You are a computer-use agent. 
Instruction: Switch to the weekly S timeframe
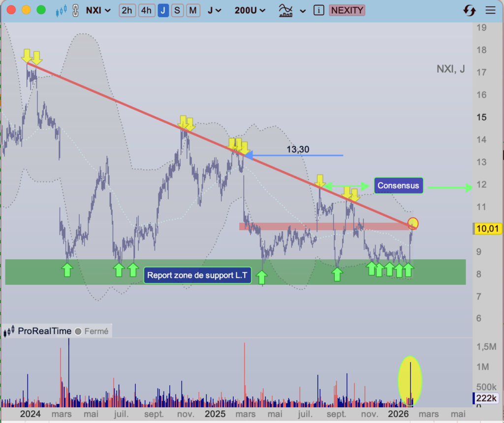(x=177, y=11)
